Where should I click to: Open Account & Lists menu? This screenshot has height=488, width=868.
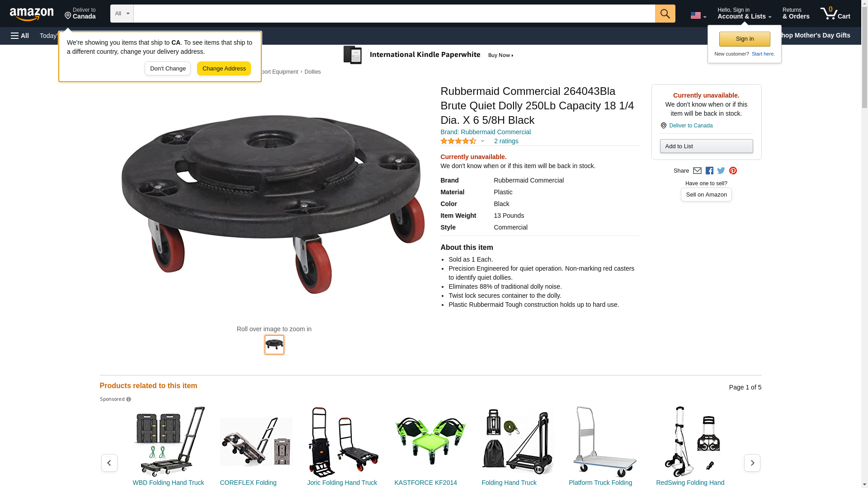click(x=744, y=14)
